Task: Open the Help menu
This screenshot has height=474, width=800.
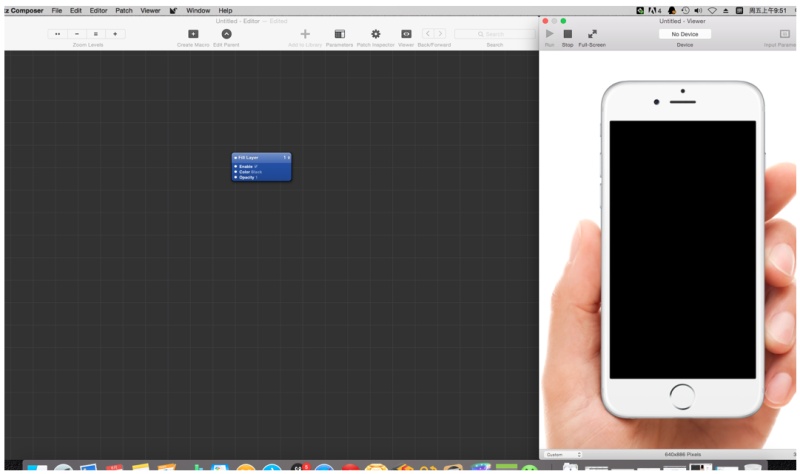Action: (225, 10)
